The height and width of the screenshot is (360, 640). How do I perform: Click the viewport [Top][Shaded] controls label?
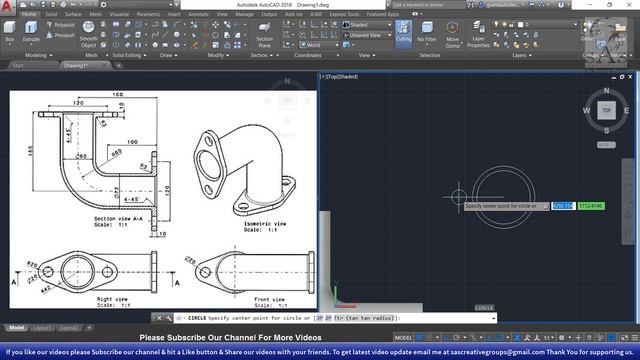(x=339, y=76)
